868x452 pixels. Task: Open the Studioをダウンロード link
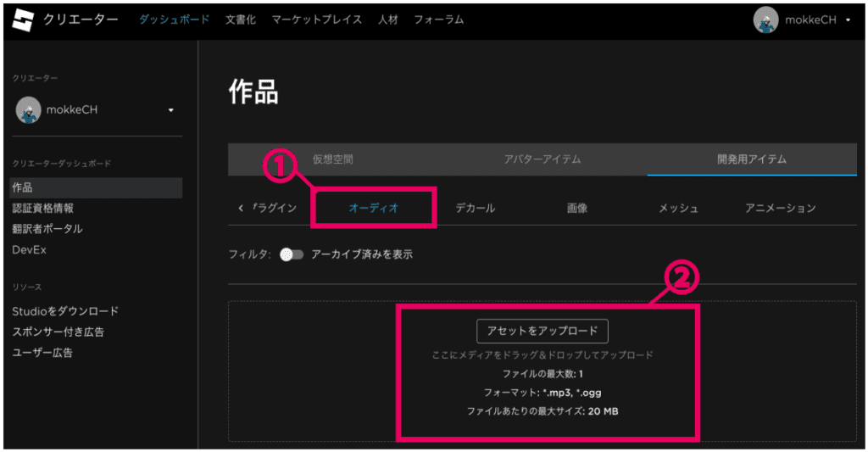65,311
